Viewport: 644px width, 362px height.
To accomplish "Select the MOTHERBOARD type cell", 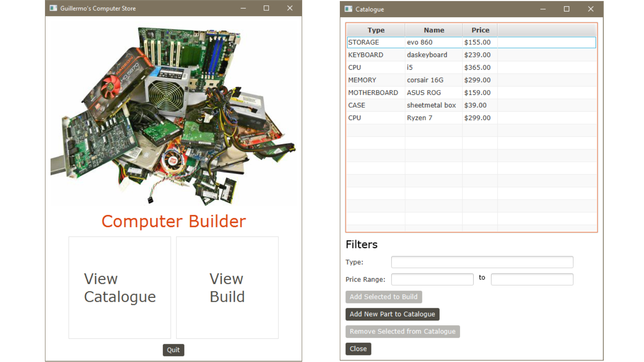I will [x=376, y=93].
